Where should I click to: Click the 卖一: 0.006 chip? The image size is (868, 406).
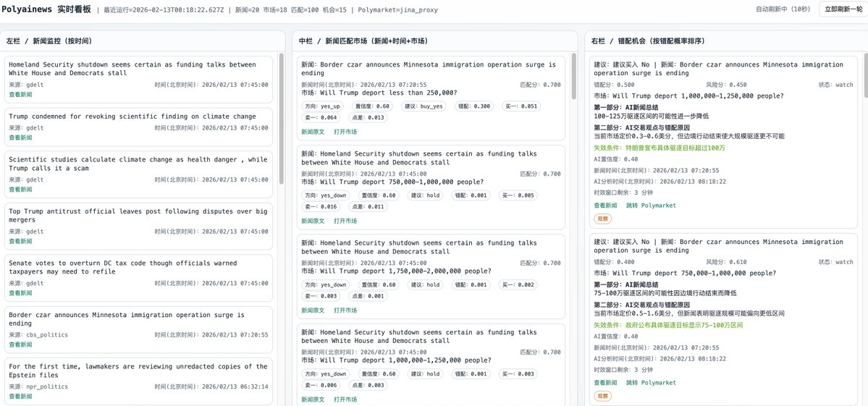click(x=321, y=385)
